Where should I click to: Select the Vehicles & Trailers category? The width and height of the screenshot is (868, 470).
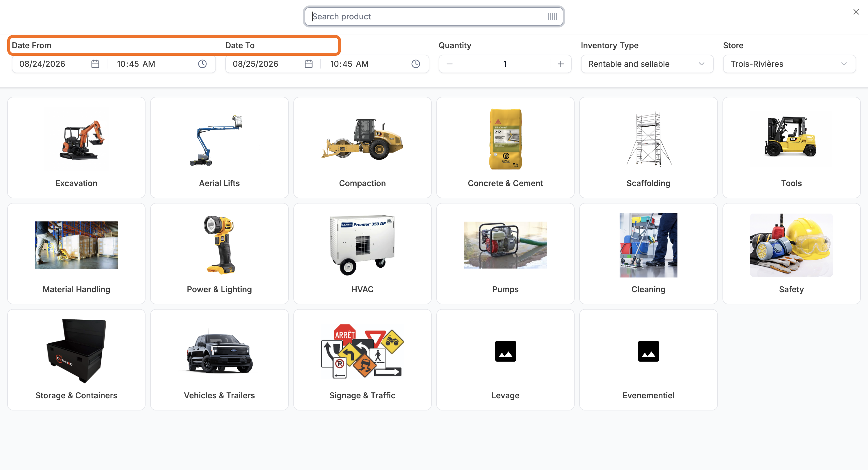coord(219,360)
